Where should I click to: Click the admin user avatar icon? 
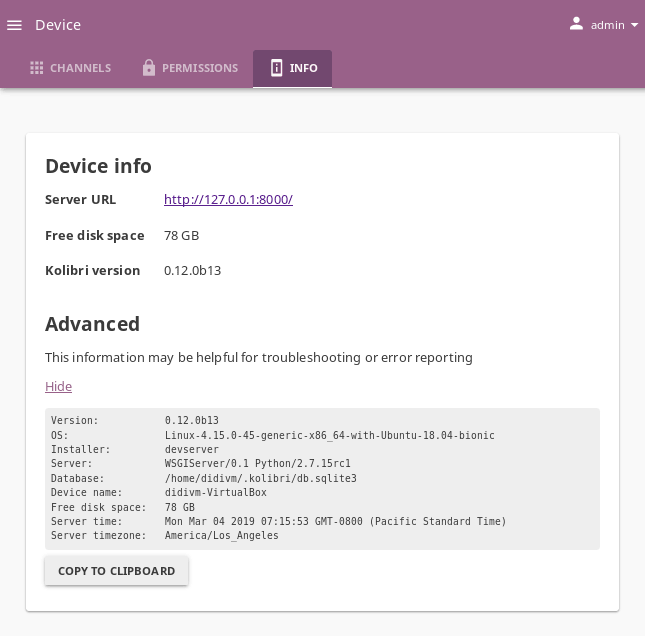click(x=576, y=24)
